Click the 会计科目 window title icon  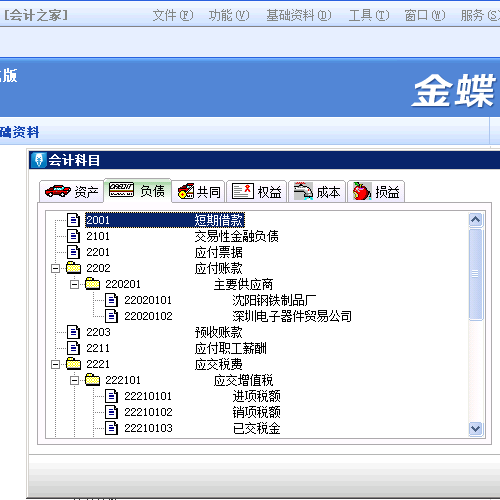39,160
